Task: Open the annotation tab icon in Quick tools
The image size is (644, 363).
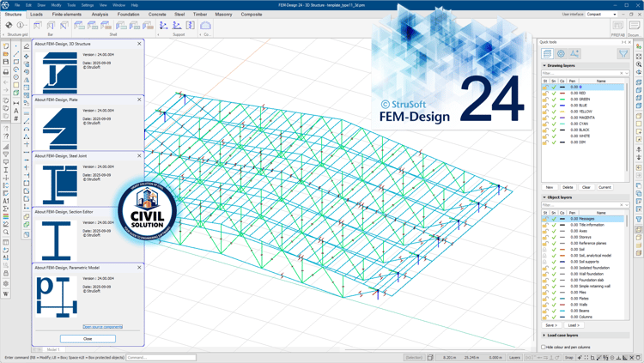Action: pos(574,54)
